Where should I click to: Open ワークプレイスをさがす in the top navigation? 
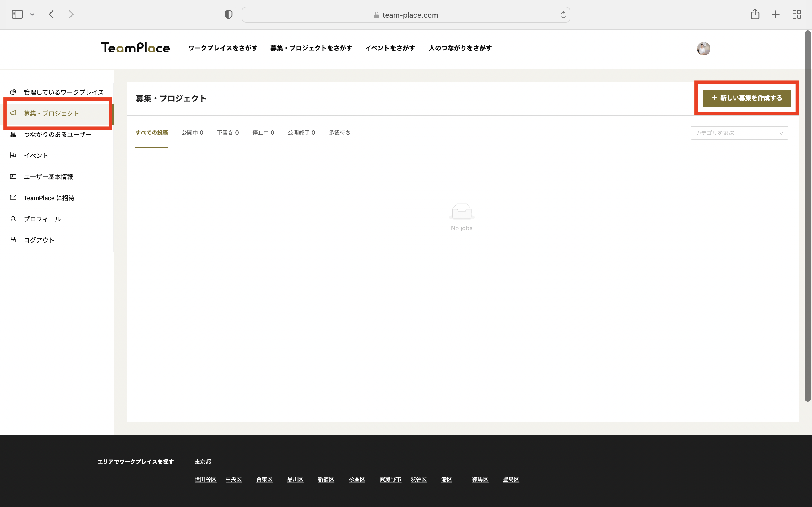[x=223, y=48]
